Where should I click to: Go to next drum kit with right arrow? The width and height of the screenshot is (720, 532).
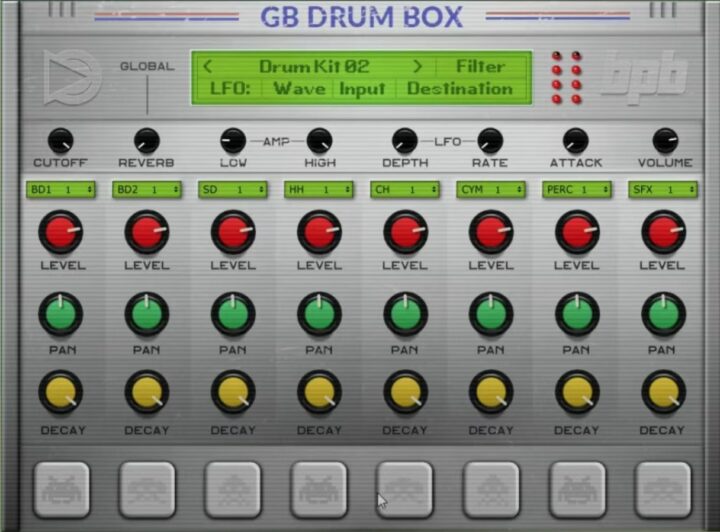click(x=418, y=67)
